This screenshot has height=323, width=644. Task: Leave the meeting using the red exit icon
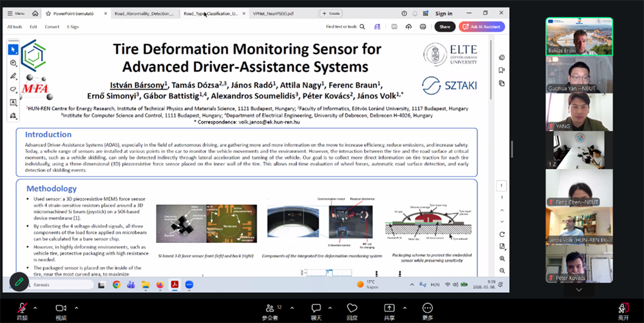coord(623,308)
